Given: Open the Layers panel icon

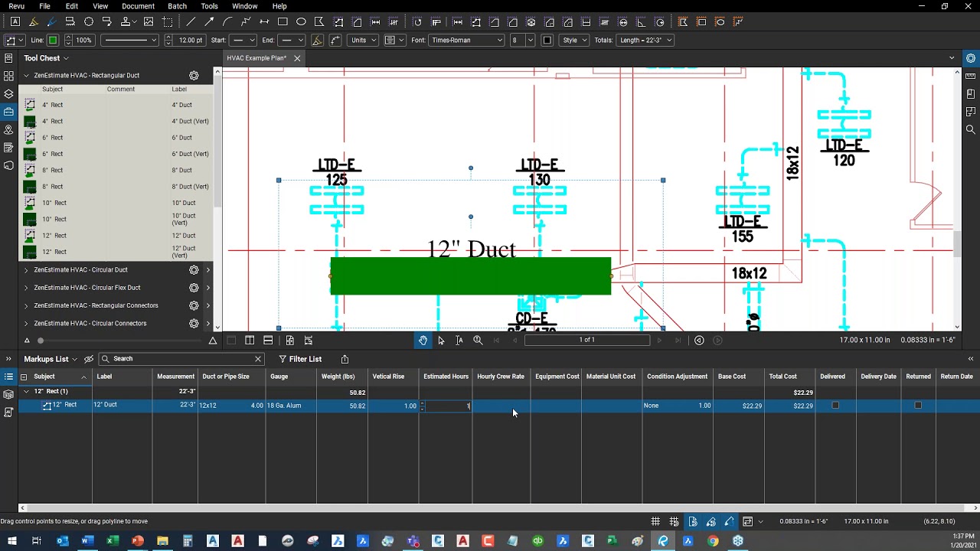Looking at the screenshot, I should coord(8,93).
